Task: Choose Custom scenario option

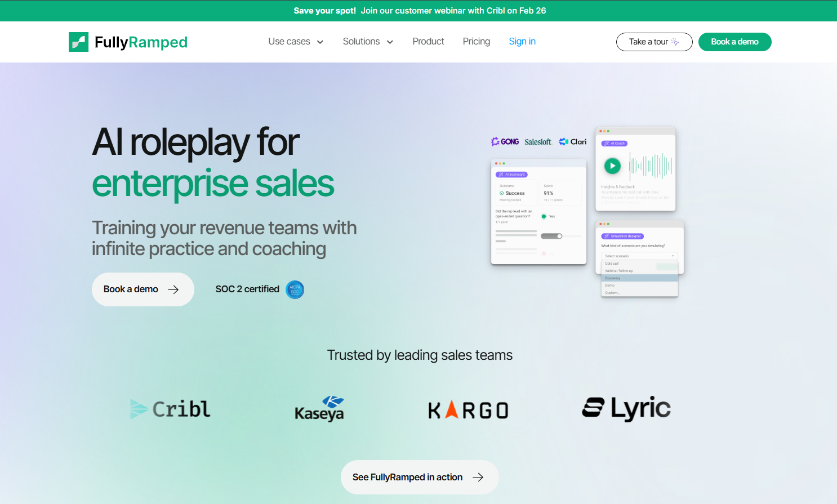Action: tap(639, 293)
